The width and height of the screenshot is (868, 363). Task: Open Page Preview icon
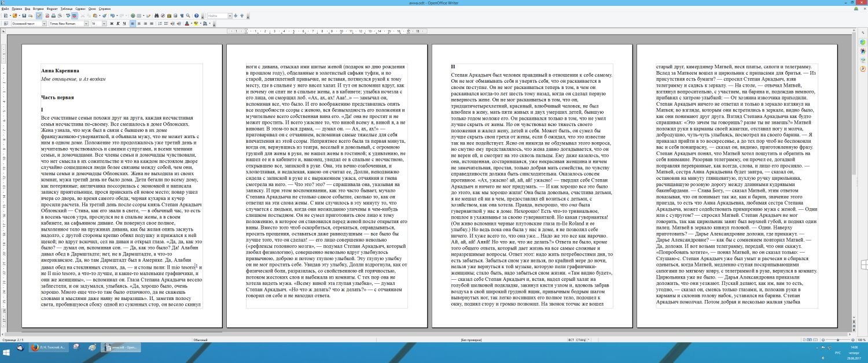pos(60,16)
